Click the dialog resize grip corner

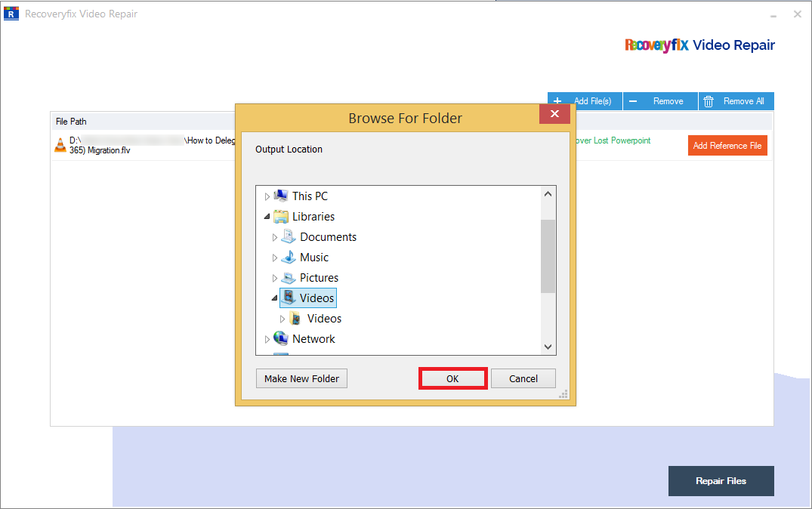point(563,394)
